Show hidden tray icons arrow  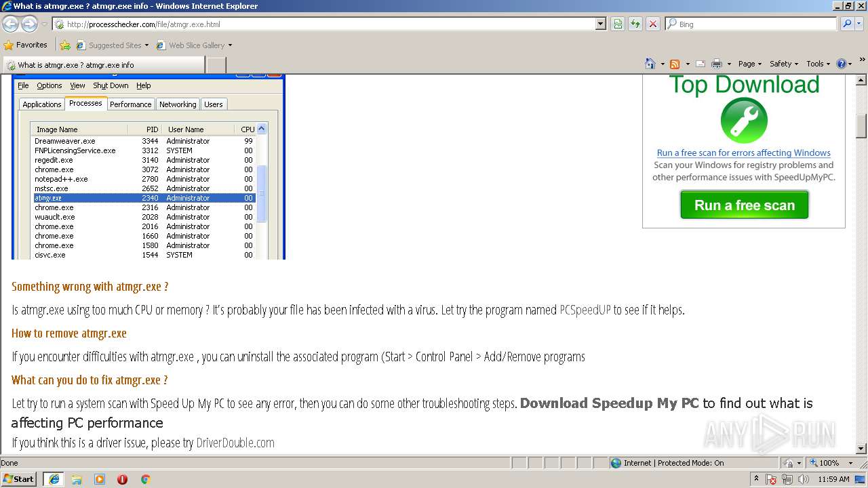756,479
